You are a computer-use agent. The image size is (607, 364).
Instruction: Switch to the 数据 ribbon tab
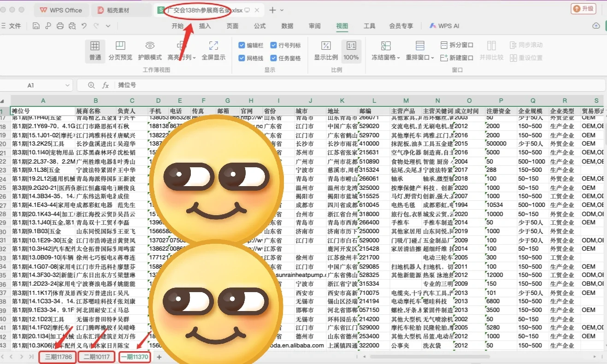(287, 26)
